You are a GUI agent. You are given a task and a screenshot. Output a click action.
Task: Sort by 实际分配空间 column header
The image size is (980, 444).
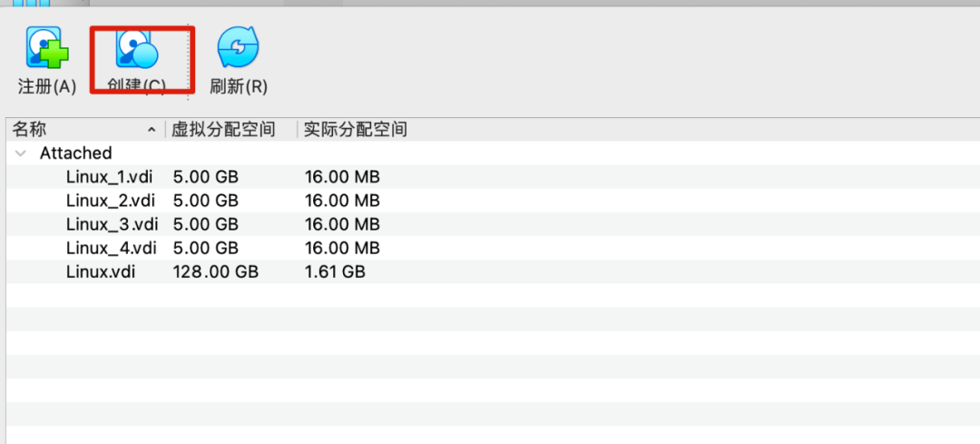[355, 130]
